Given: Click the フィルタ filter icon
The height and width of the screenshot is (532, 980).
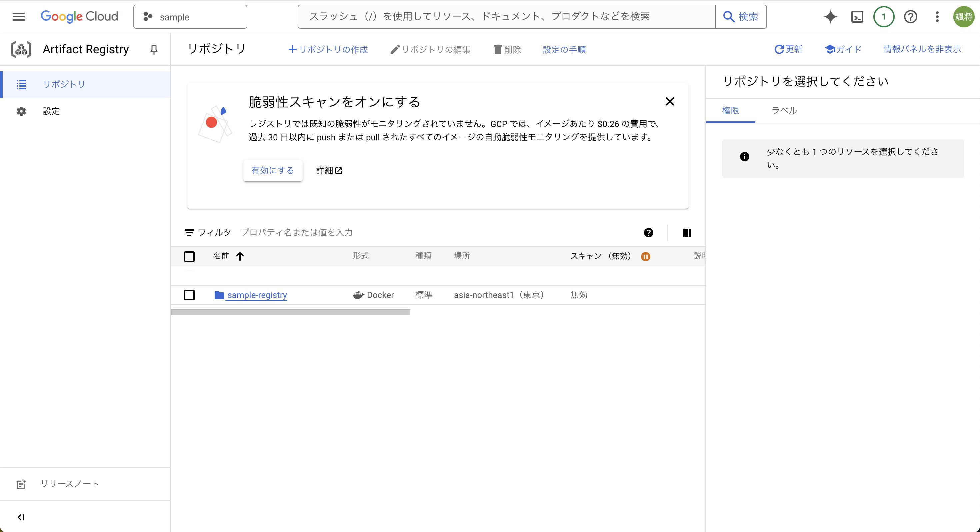Looking at the screenshot, I should coord(189,233).
